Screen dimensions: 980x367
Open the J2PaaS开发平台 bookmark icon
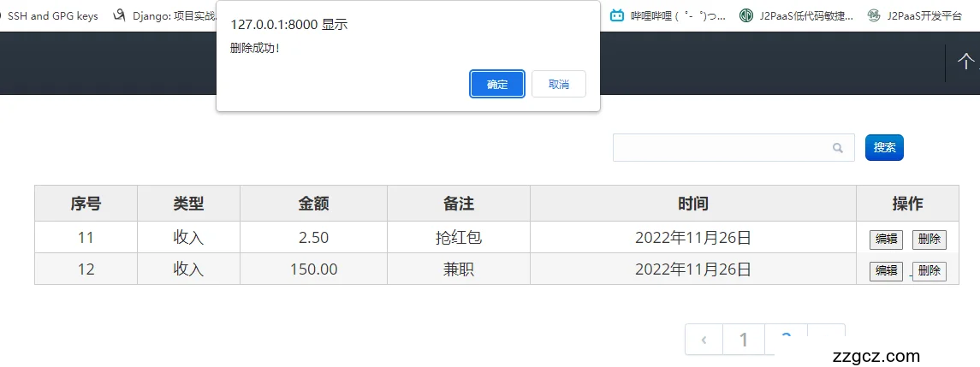(x=874, y=15)
